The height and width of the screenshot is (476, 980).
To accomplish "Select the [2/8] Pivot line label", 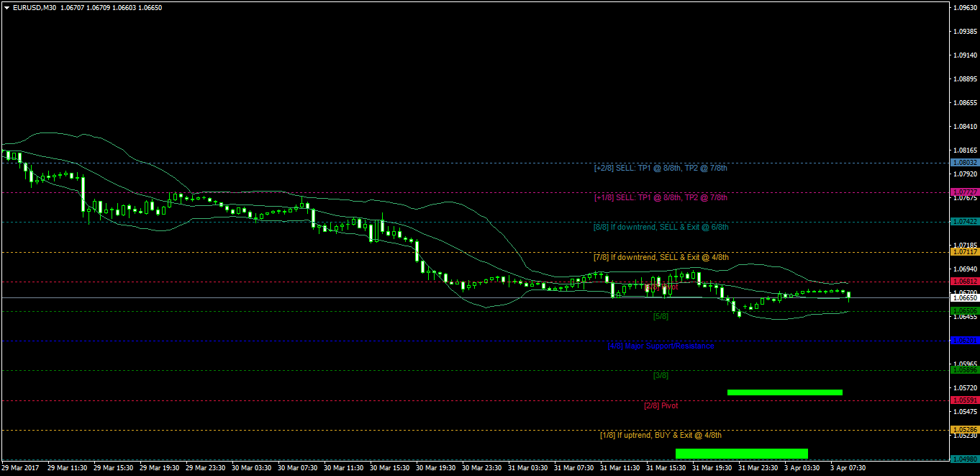I will (x=661, y=405).
